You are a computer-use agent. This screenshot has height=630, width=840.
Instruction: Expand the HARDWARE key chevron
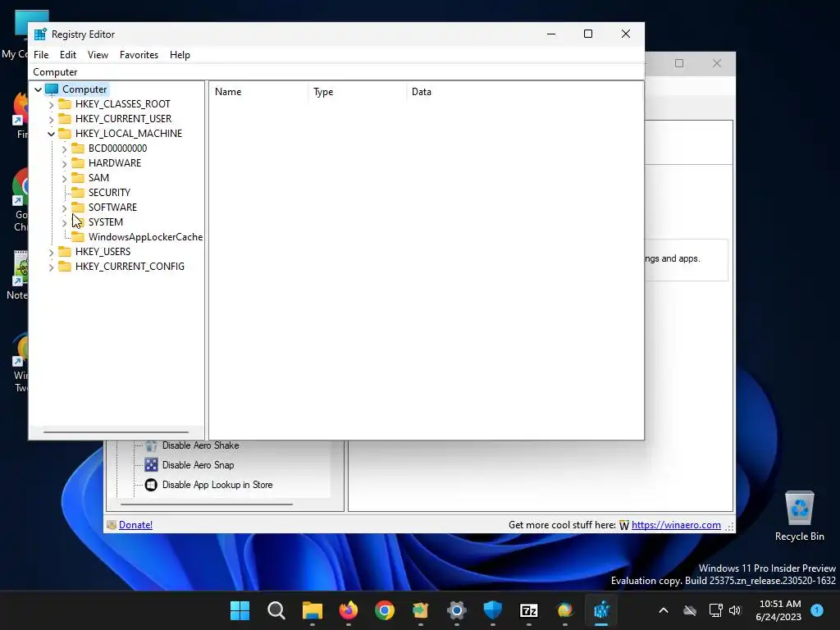(64, 163)
